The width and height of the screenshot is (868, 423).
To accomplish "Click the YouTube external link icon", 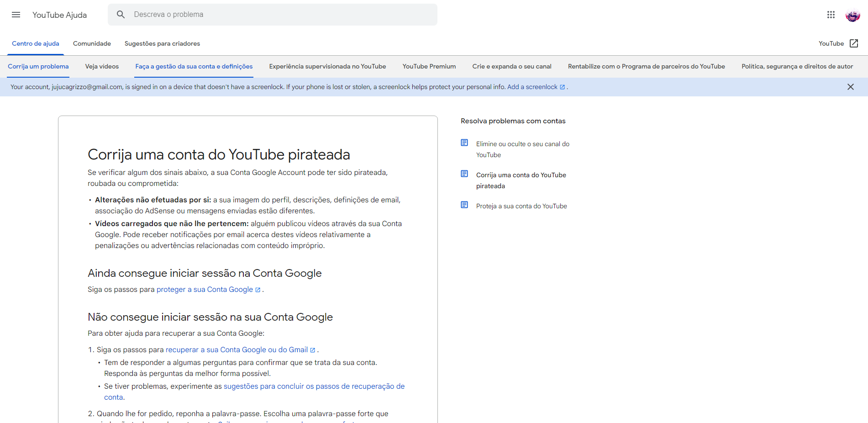I will [x=854, y=43].
